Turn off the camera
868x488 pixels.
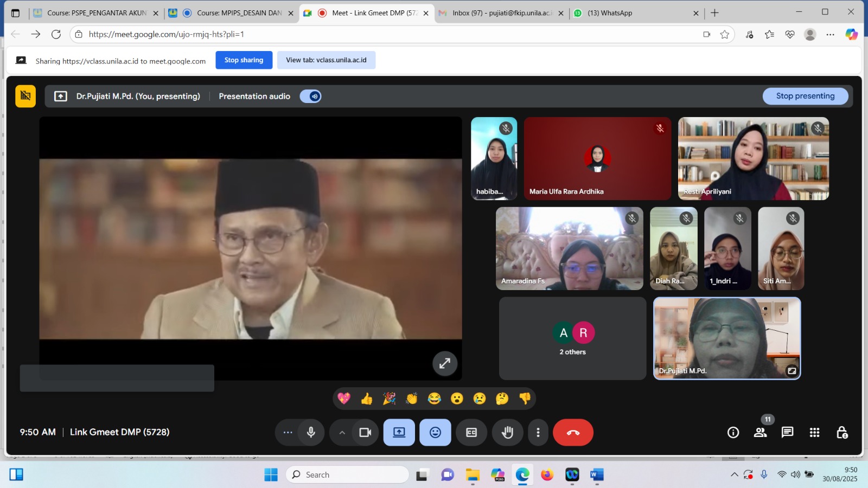click(x=365, y=432)
